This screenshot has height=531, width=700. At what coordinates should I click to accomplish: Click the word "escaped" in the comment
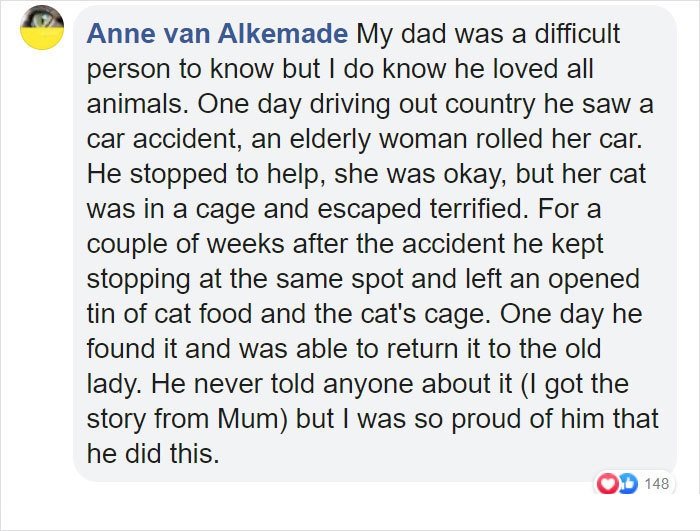(x=369, y=209)
